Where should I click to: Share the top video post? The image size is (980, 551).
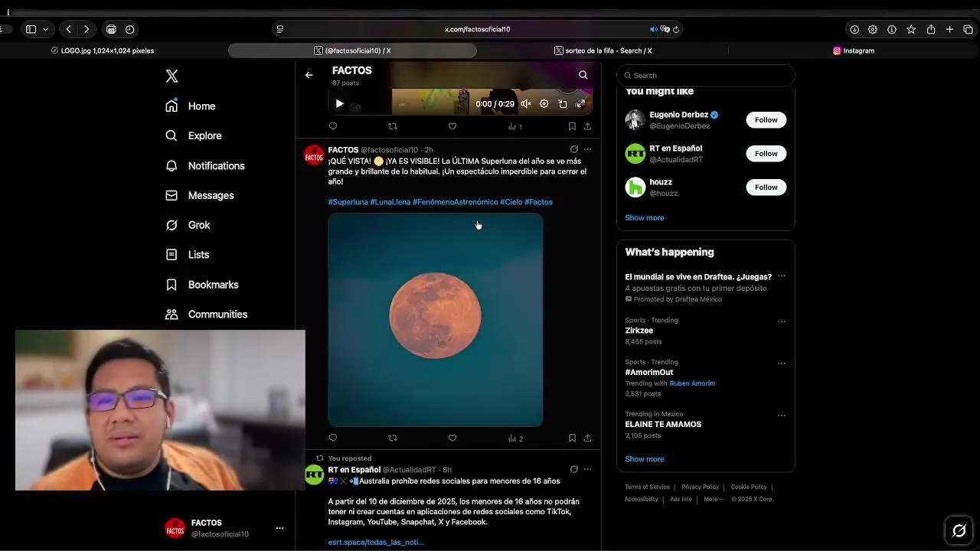587,126
